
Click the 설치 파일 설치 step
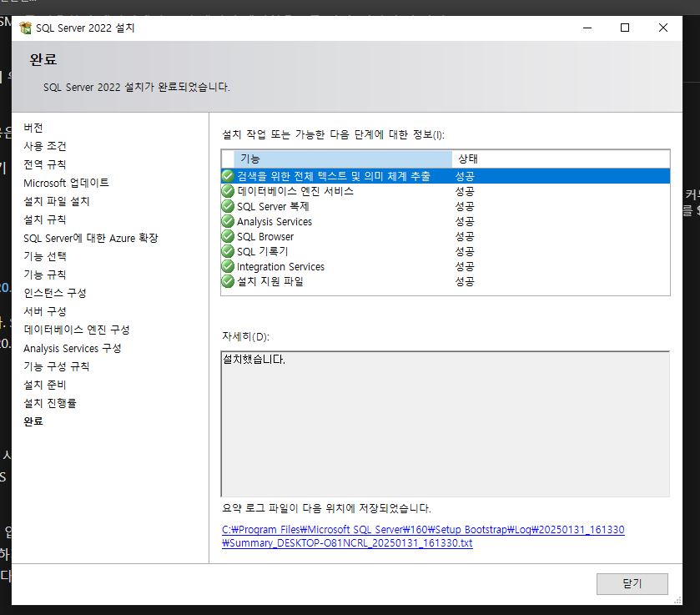click(x=57, y=201)
